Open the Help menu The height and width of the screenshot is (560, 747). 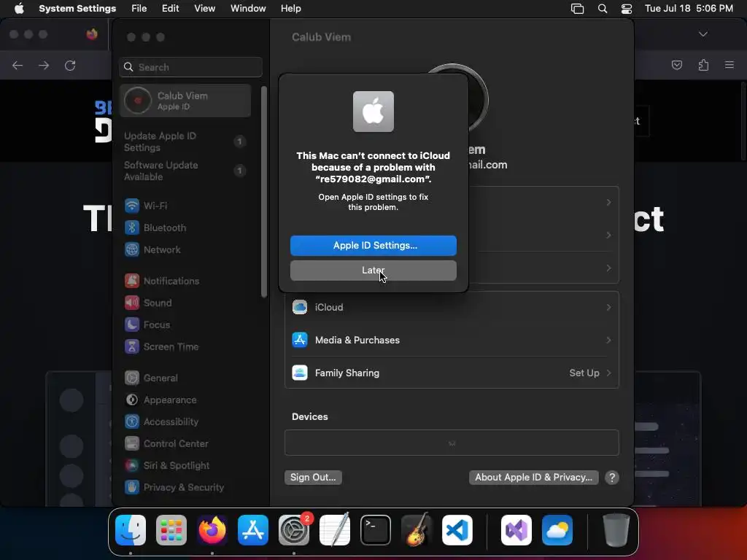[290, 9]
